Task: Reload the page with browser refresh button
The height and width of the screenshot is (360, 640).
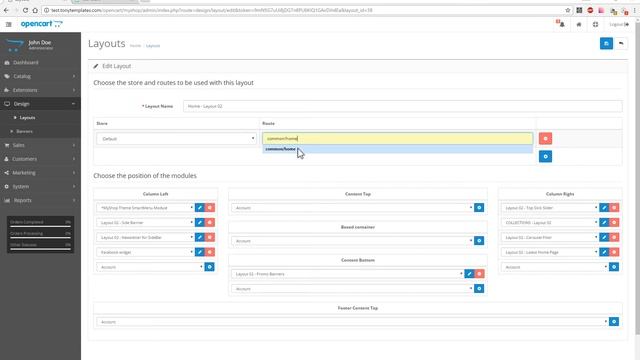Action: click(x=25, y=10)
